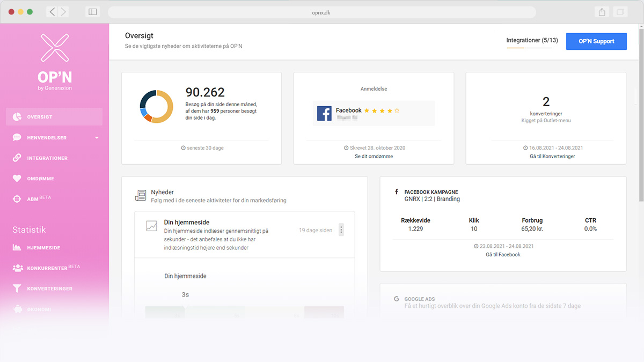The height and width of the screenshot is (362, 644).
Task: Click the Omdømme heart icon
Action: pyautogui.click(x=17, y=179)
